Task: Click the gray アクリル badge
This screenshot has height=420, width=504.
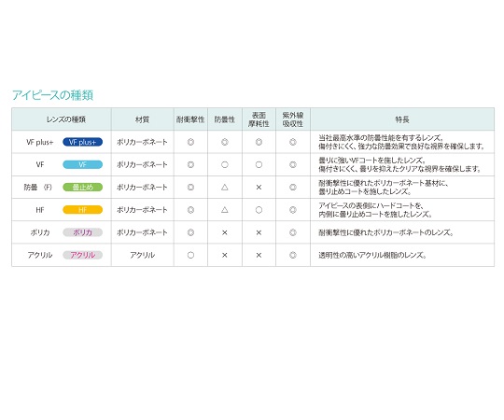Action: [83, 255]
